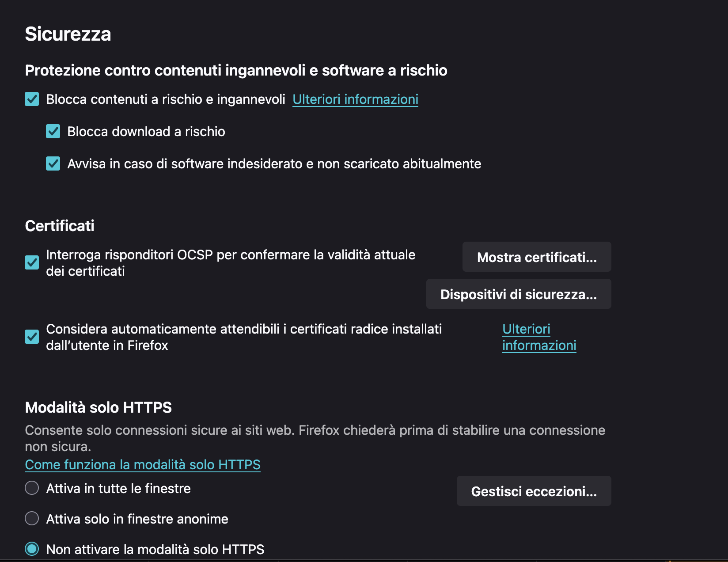Select Non attivare la modalità solo HTTPS
Image resolution: width=728 pixels, height=562 pixels.
(32, 549)
